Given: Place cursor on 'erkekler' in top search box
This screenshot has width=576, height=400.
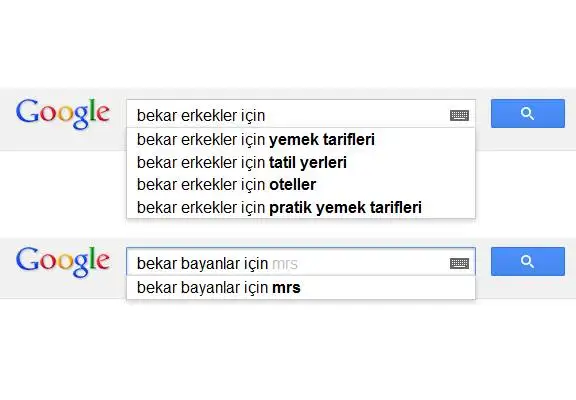Looking at the screenshot, I should click(209, 116).
